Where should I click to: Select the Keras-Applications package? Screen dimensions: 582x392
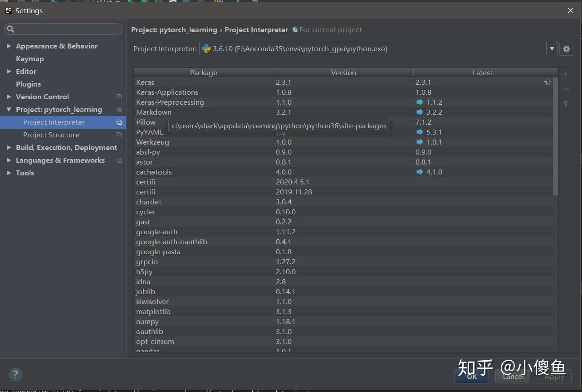click(x=343, y=92)
